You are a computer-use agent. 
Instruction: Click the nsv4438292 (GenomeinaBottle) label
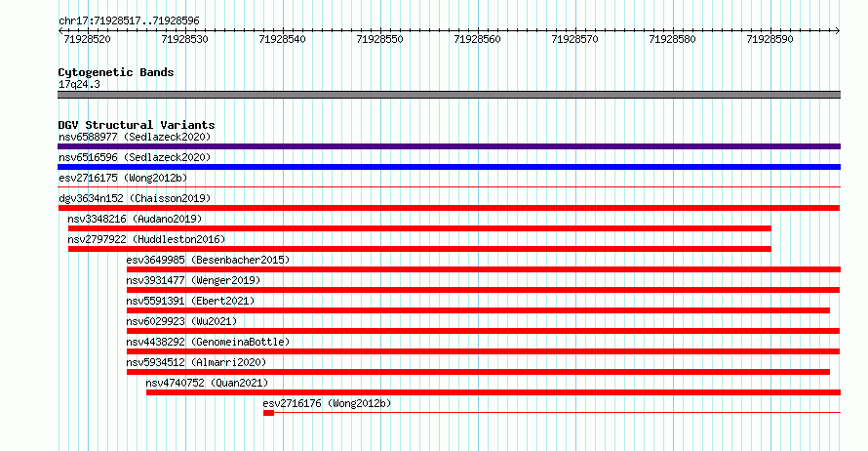coord(208,342)
